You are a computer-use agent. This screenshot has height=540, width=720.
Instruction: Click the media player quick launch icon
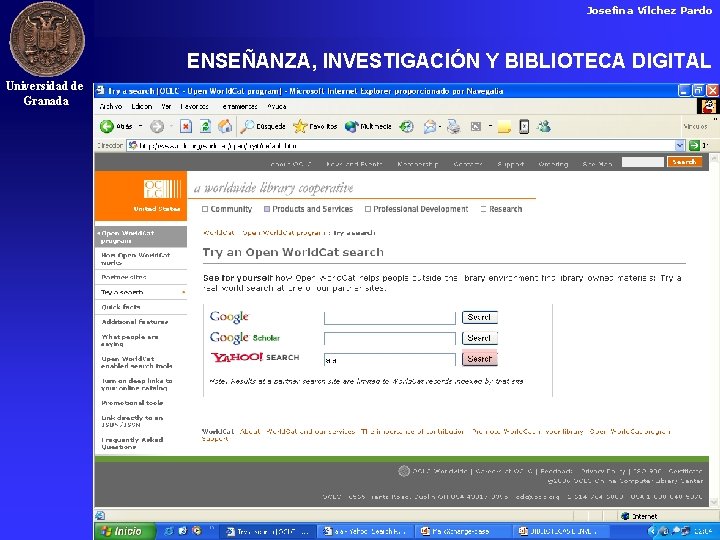[197, 531]
